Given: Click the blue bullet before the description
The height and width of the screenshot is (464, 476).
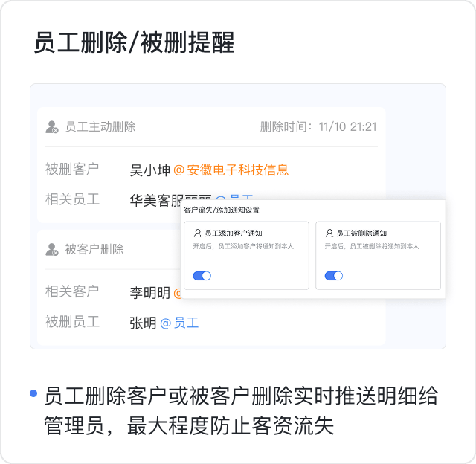Looking at the screenshot, I should 33,393.
